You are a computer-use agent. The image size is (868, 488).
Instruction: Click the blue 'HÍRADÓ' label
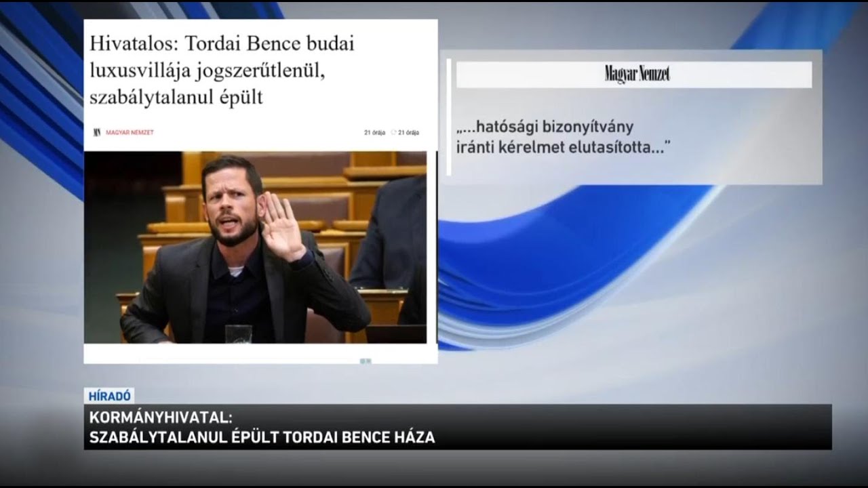coord(109,396)
